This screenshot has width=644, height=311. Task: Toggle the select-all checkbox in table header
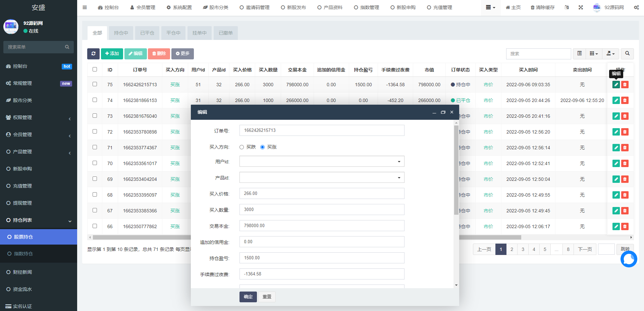[95, 69]
